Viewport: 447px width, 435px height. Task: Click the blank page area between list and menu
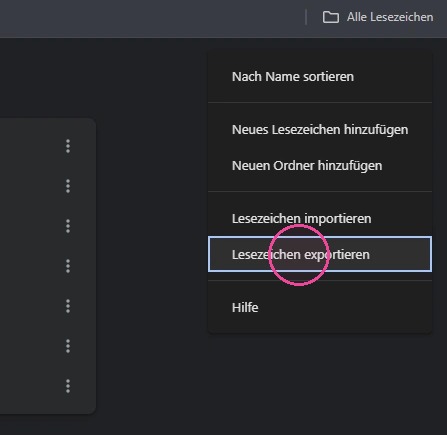pyautogui.click(x=152, y=233)
